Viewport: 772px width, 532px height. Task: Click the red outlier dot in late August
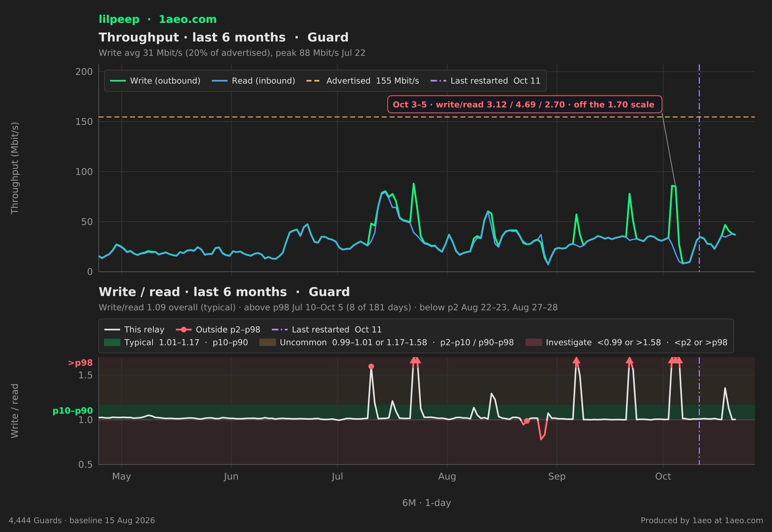[527, 421]
